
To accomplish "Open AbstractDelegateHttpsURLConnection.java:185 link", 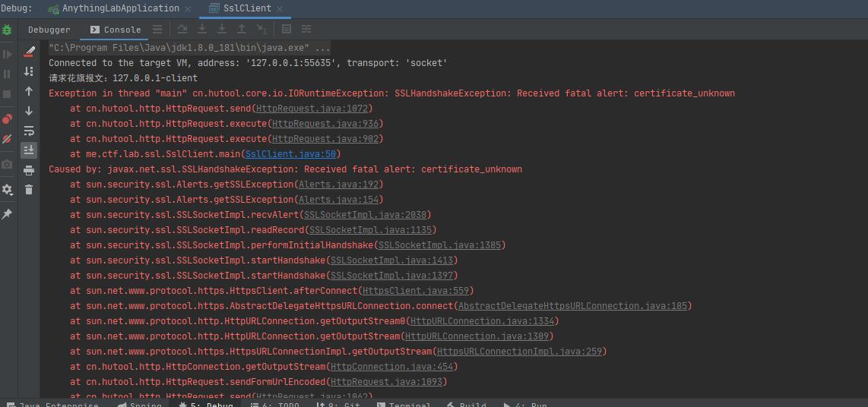I will point(572,306).
